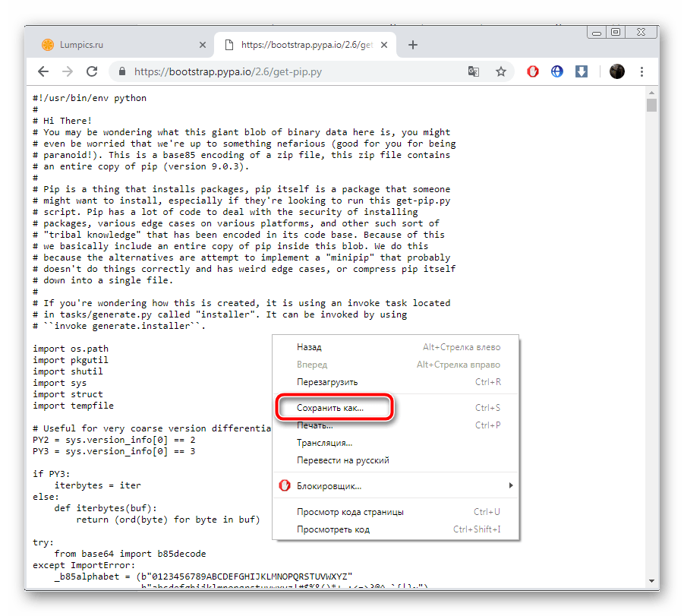Viewport: 684px width, 616px height.
Task: Click the "import sys" line
Action: pyautogui.click(x=60, y=383)
